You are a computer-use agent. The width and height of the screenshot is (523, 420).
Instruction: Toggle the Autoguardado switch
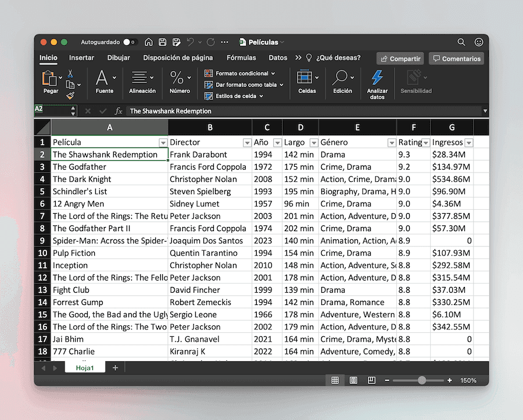pyautogui.click(x=129, y=42)
